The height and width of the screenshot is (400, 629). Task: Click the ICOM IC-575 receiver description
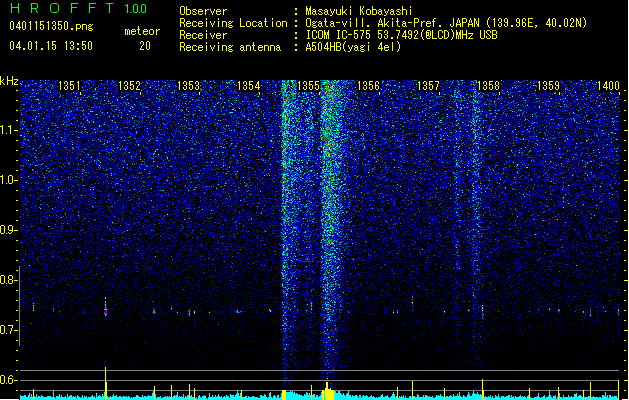click(x=401, y=35)
